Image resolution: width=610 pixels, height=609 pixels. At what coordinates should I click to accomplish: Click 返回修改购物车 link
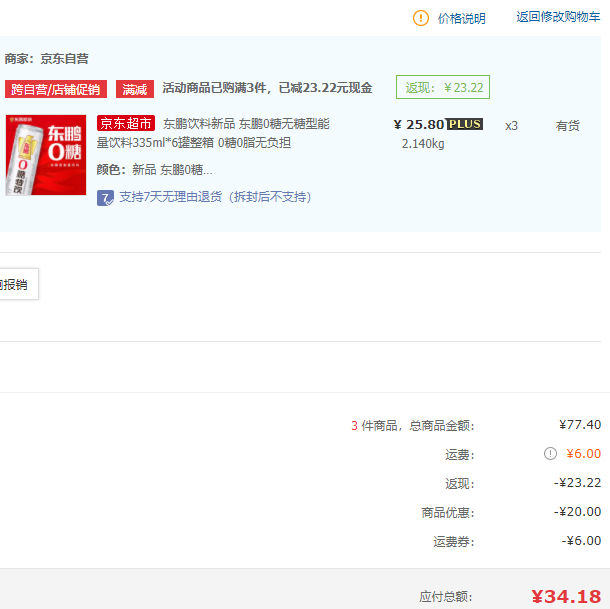point(558,17)
